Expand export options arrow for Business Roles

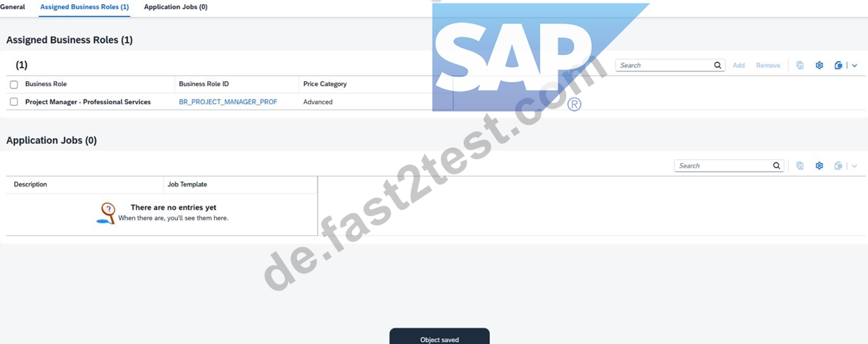click(x=855, y=65)
